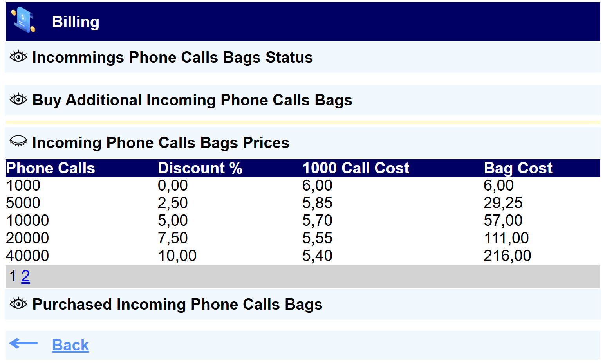Image resolution: width=605 pixels, height=364 pixels.
Task: Expand Buy Additional Incoming Phone Calls Bags
Action: pyautogui.click(x=192, y=100)
